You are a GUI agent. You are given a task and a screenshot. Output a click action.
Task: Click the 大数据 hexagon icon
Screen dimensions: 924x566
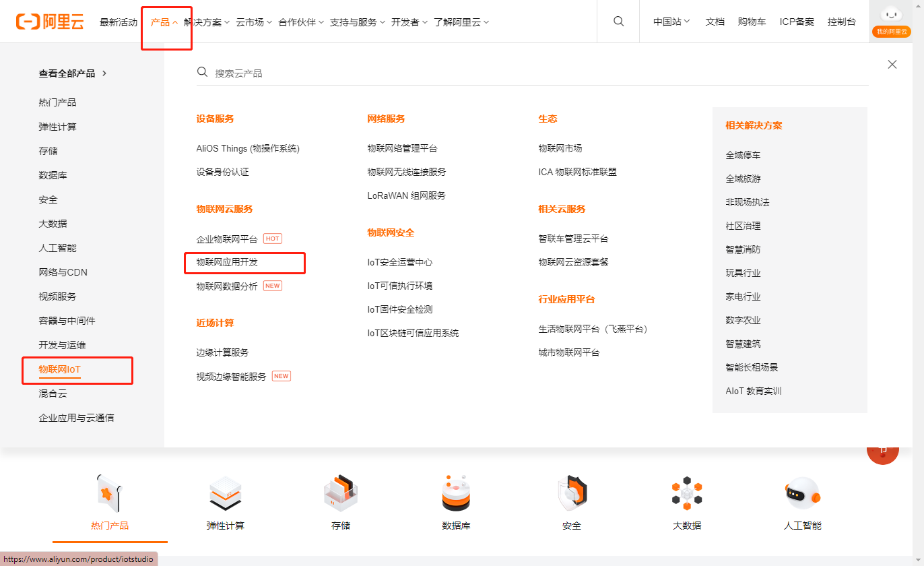coord(687,494)
